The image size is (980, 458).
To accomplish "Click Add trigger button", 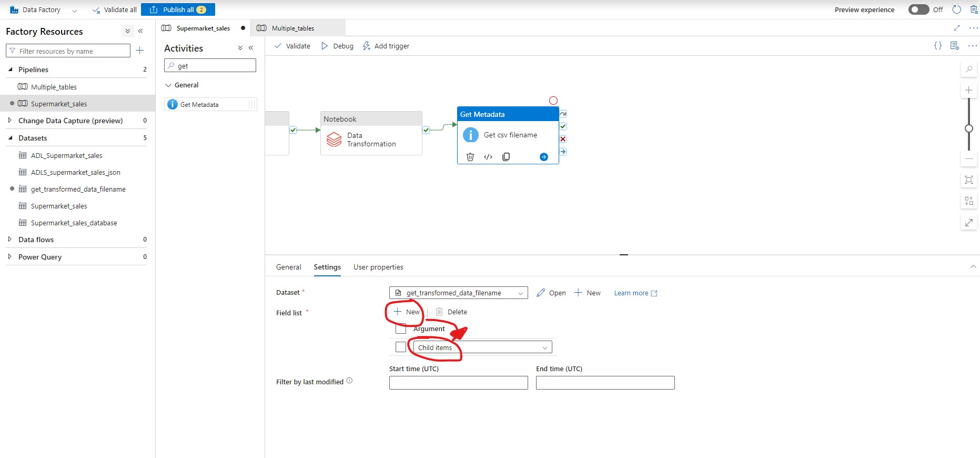I will click(x=386, y=46).
